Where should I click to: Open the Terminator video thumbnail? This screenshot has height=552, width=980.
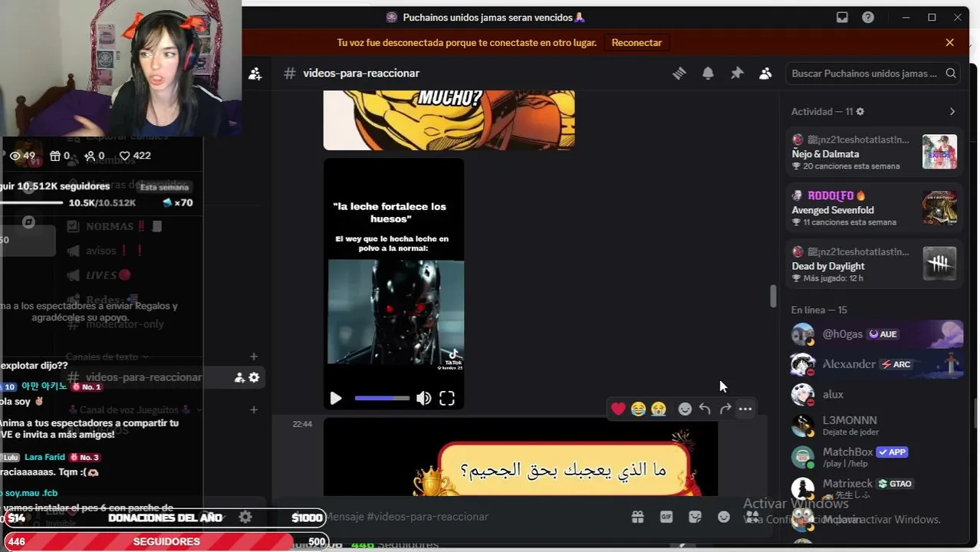[396, 312]
